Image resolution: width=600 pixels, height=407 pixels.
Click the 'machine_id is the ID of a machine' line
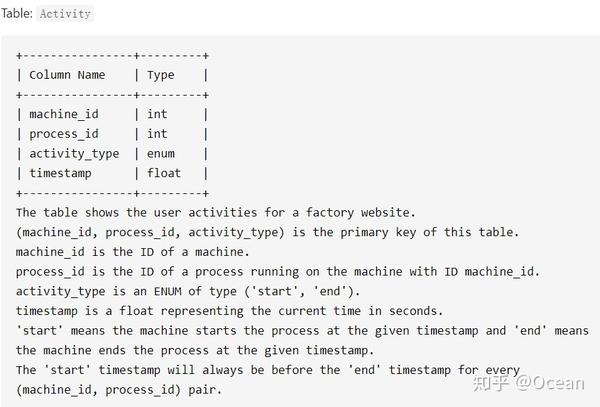[132, 252]
